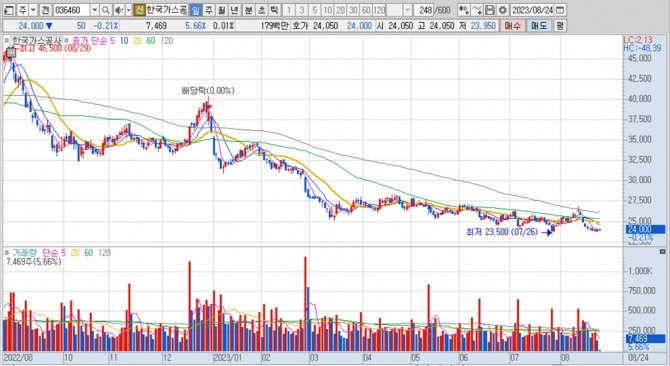This screenshot has height=366, width=670.
Task: Click the save floppy disk icon
Action: (x=490, y=10)
